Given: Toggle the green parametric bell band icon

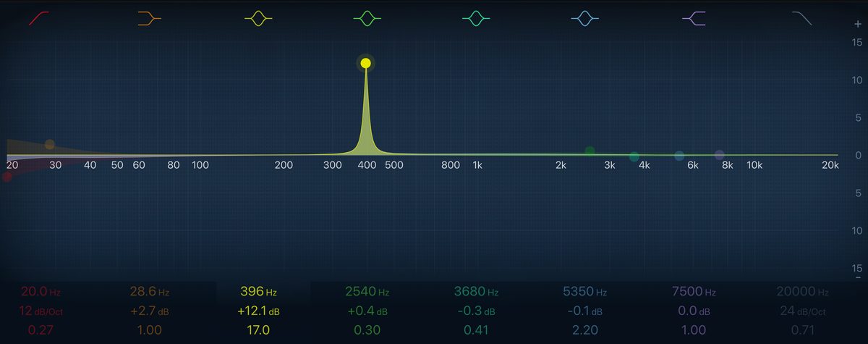Looking at the screenshot, I should pos(367,19).
